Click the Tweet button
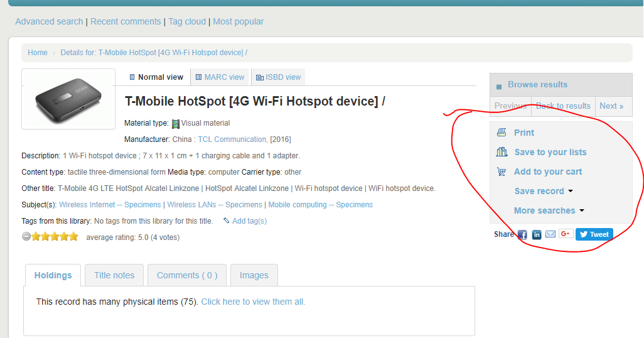This screenshot has width=644, height=338. [x=594, y=234]
